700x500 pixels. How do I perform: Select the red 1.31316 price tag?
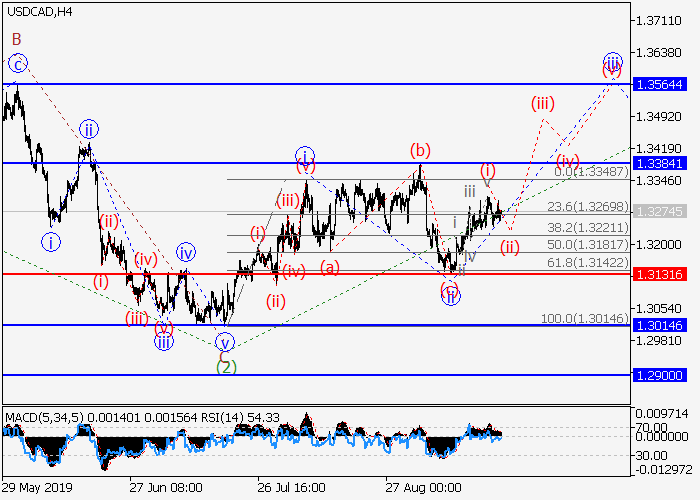(x=664, y=274)
